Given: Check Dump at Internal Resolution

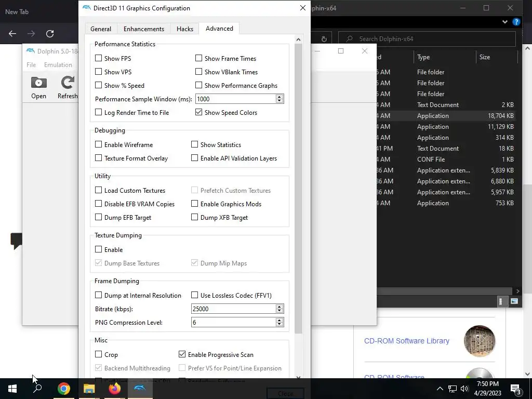Looking at the screenshot, I should [x=98, y=295].
